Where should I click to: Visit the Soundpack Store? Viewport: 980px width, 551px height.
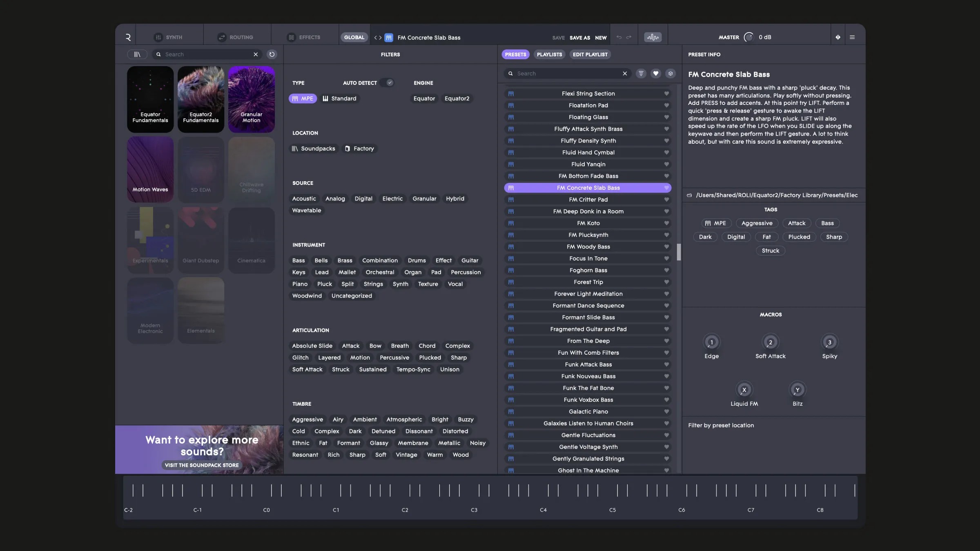202,465
